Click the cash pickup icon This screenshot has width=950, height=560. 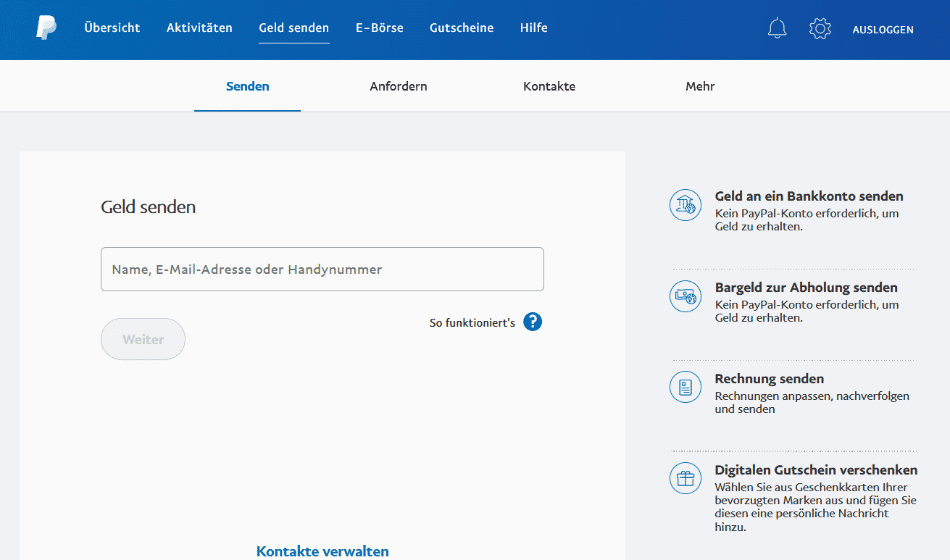[685, 296]
